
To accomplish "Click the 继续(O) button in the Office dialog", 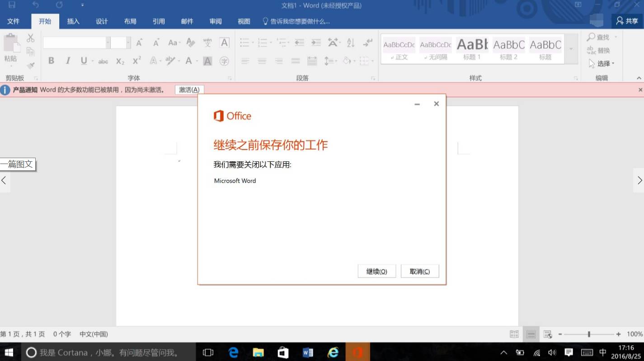I will (376, 271).
